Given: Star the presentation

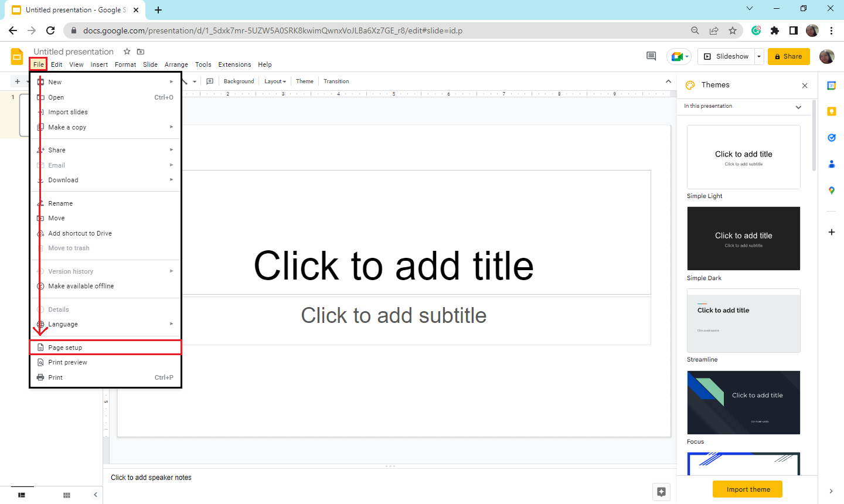Looking at the screenshot, I should click(127, 52).
